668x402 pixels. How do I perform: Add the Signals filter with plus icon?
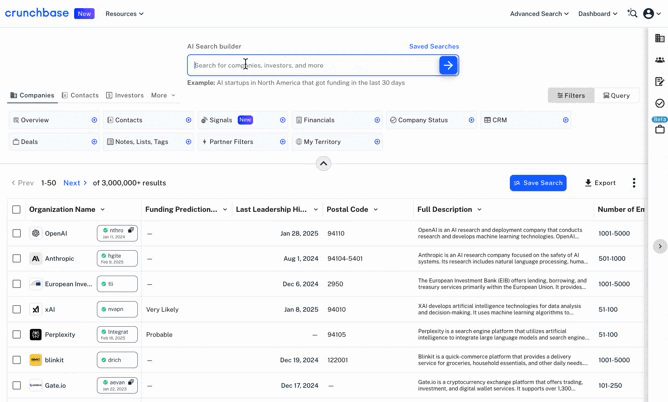pos(282,120)
